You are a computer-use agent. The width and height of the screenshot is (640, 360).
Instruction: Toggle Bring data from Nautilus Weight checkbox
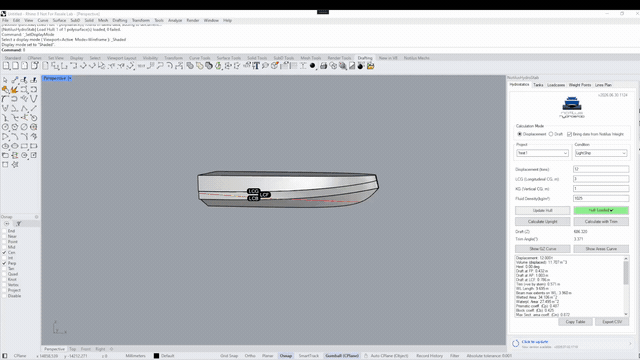pos(569,134)
